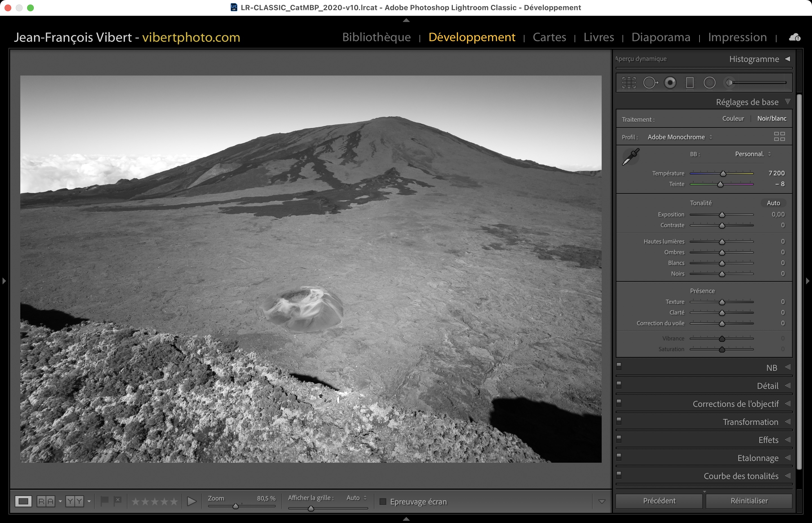
Task: Switch to loupe view mode
Action: (23, 501)
